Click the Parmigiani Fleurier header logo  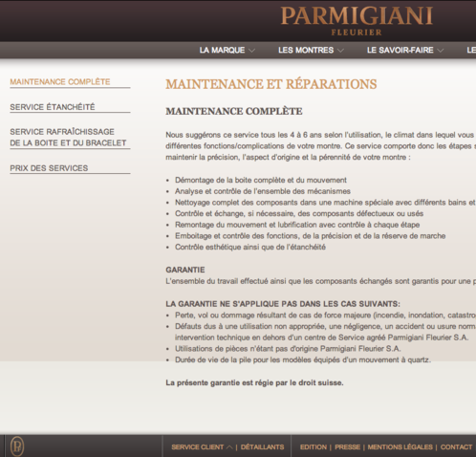(x=357, y=21)
